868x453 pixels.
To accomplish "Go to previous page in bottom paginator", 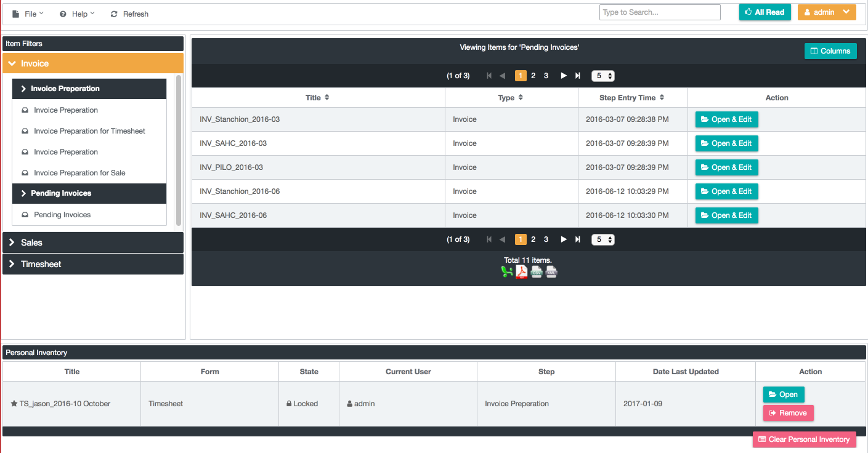I will (503, 239).
